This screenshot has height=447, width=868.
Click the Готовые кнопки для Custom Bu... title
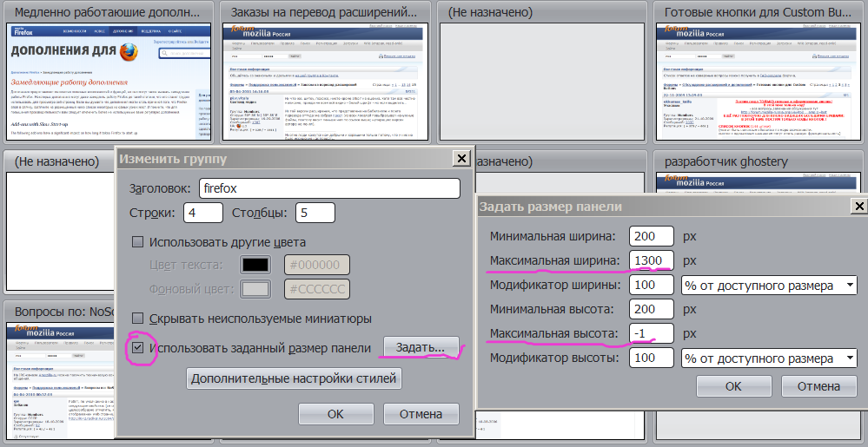click(x=759, y=12)
